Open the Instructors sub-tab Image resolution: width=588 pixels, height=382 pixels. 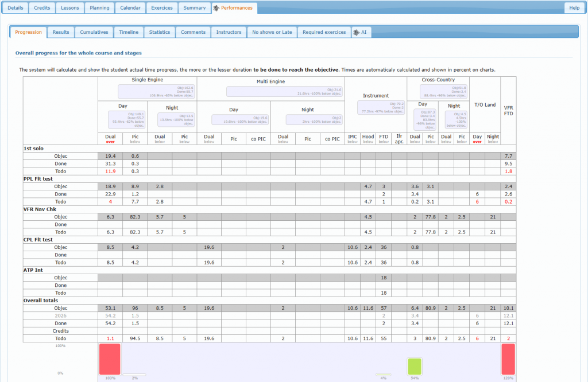(229, 32)
